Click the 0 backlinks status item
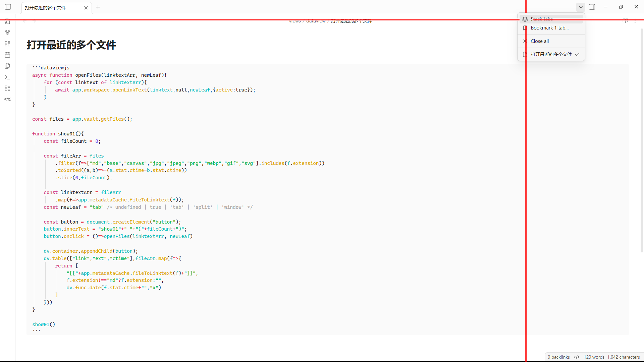Viewport: 644px width, 362px height. pos(558,357)
